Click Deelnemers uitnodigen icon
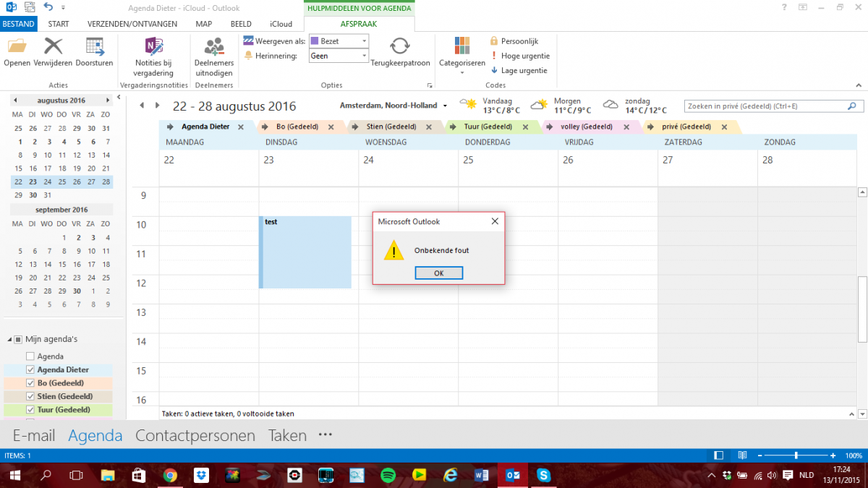This screenshot has height=488, width=868. [214, 46]
